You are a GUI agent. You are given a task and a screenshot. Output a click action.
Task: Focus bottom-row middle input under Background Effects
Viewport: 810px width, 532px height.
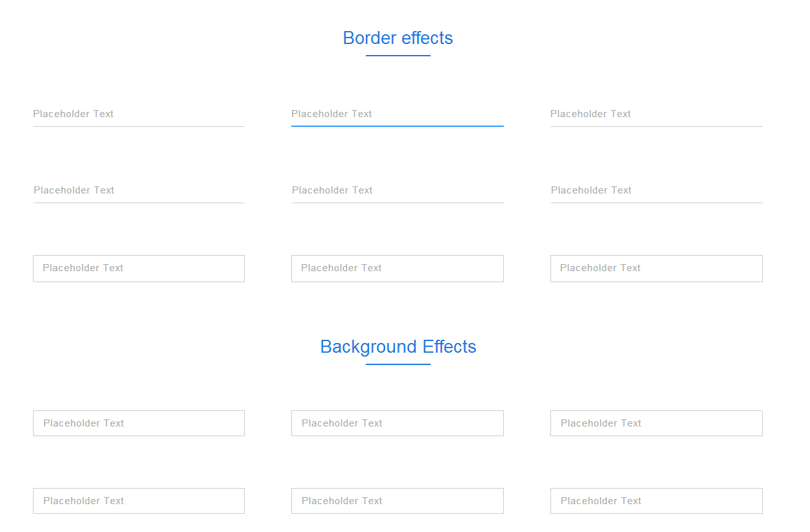point(398,501)
